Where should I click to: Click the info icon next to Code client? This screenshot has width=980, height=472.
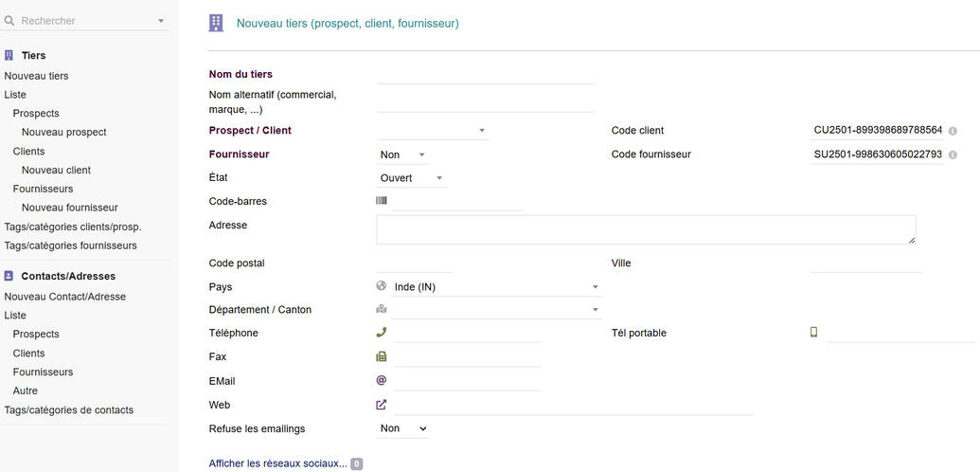pyautogui.click(x=953, y=131)
